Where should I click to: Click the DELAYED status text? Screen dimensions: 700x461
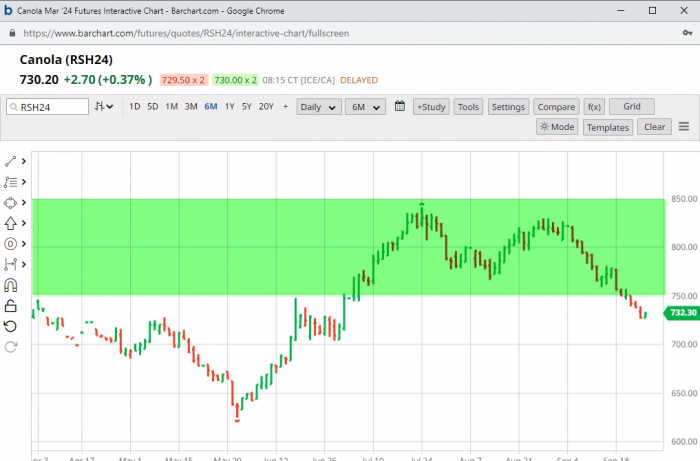pyautogui.click(x=359, y=80)
